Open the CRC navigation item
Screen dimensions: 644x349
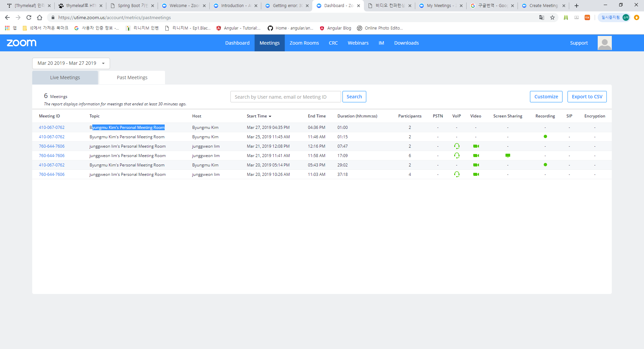[333, 43]
